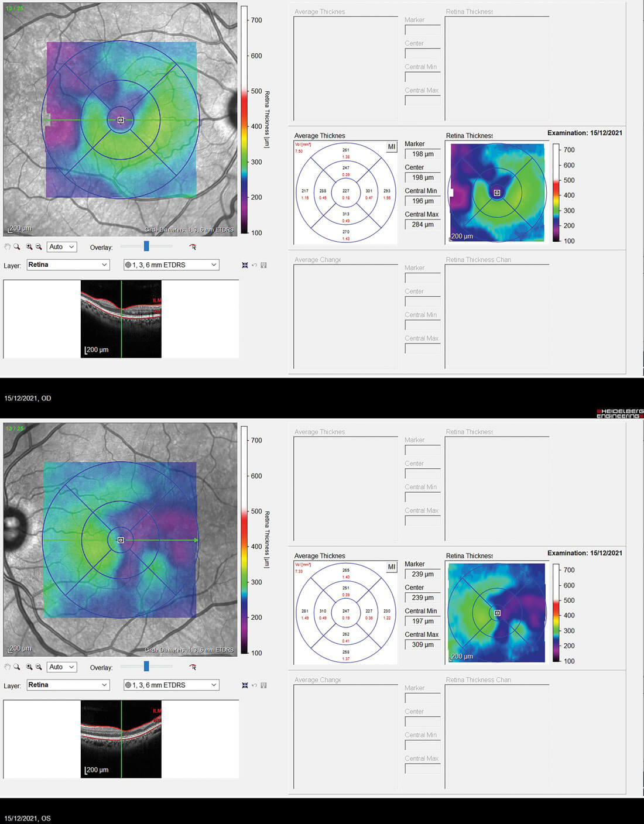Viewport: 644px width, 824px height.
Task: Click the center-grid arrows icon in OD panel
Action: coord(245,265)
